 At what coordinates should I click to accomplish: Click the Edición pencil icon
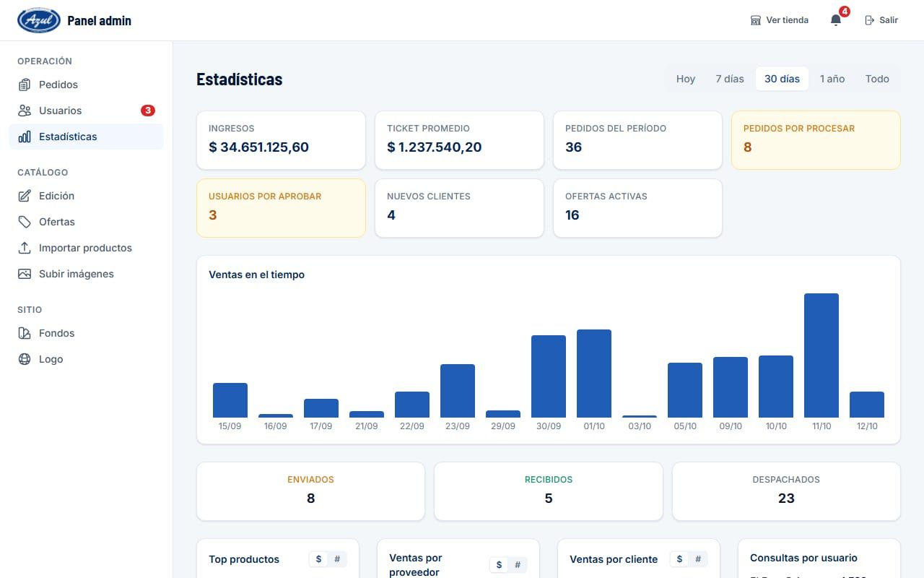pyautogui.click(x=25, y=196)
